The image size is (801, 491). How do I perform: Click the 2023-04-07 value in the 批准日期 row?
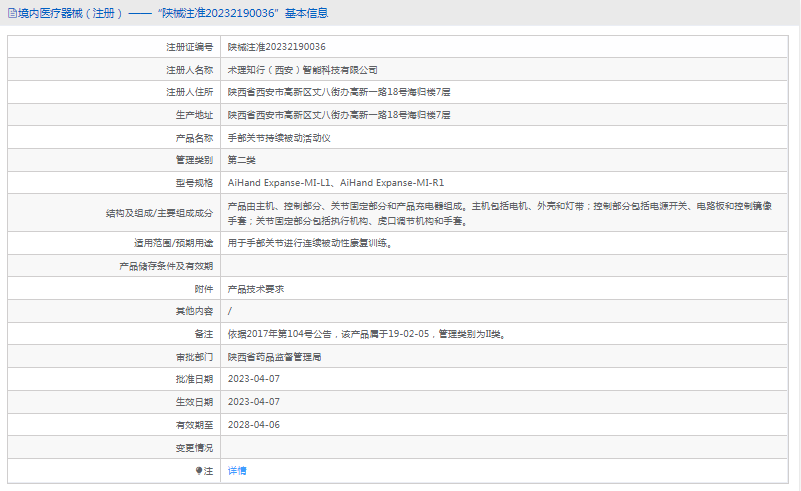254,379
